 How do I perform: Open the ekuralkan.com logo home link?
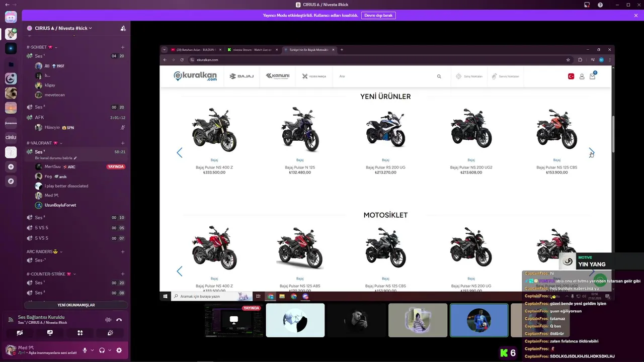coord(195,76)
